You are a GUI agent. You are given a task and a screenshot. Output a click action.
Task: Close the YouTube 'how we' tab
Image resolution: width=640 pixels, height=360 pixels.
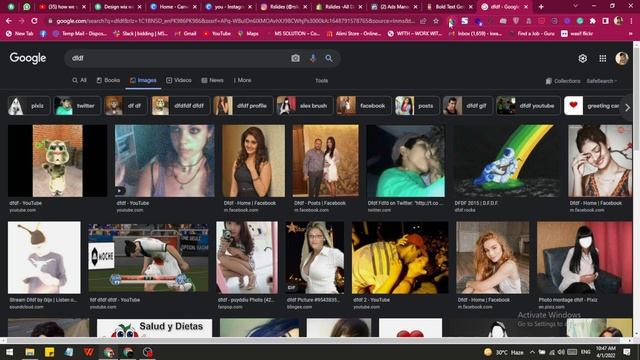pos(84,7)
